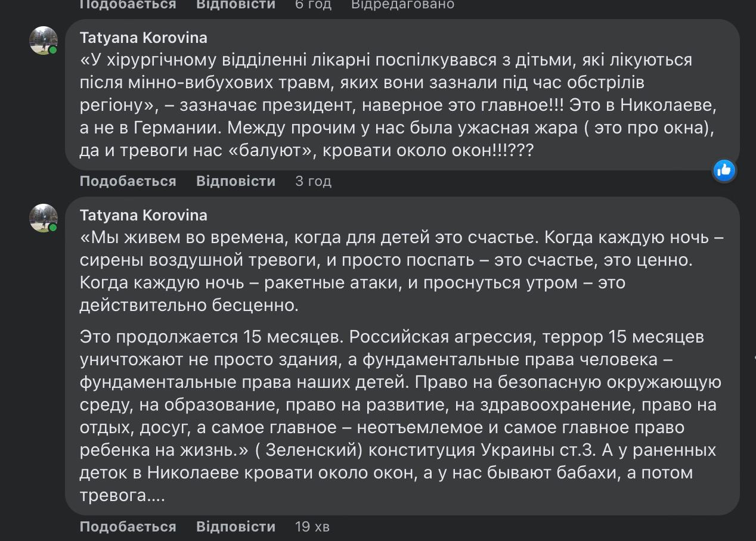Like the comment posted 3 год ago

click(128, 181)
